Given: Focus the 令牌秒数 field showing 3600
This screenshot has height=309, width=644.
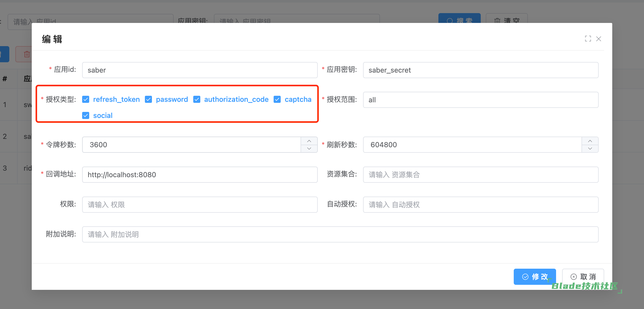Looking at the screenshot, I should [191, 145].
